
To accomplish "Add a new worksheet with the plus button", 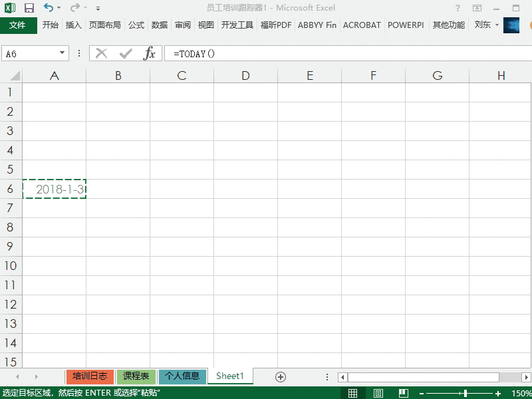I will point(280,376).
